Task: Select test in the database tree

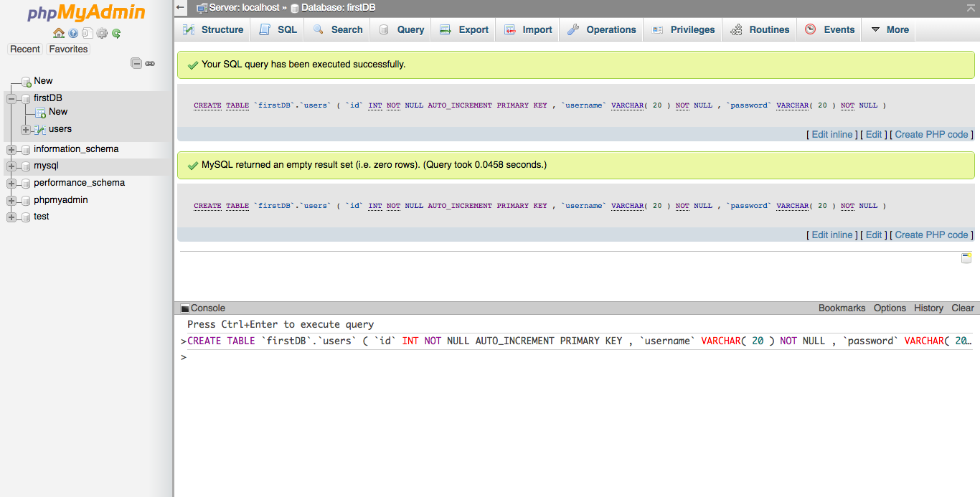Action: pos(42,217)
